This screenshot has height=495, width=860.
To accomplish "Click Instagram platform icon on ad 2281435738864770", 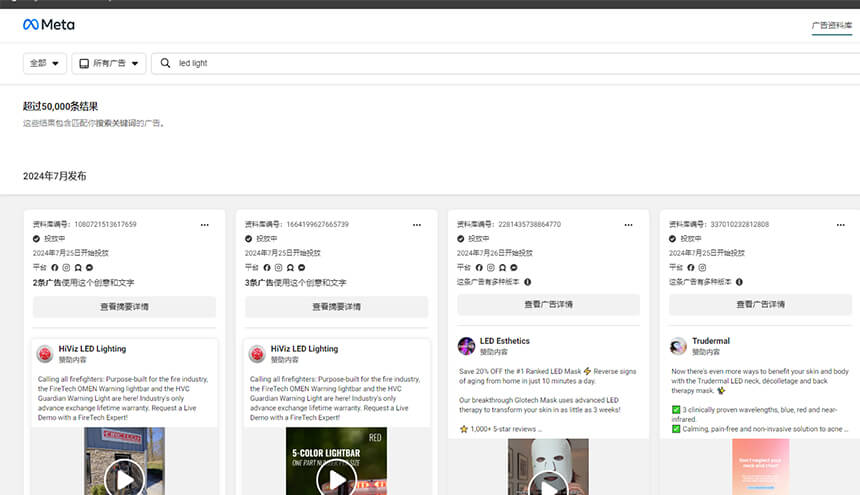I will coord(491,268).
